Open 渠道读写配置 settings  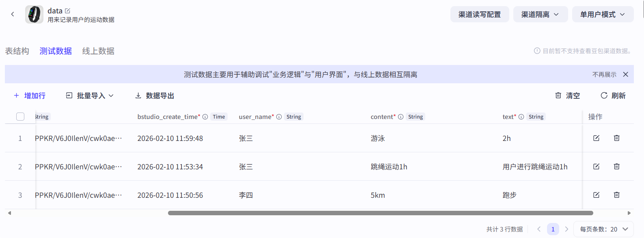pos(480,14)
